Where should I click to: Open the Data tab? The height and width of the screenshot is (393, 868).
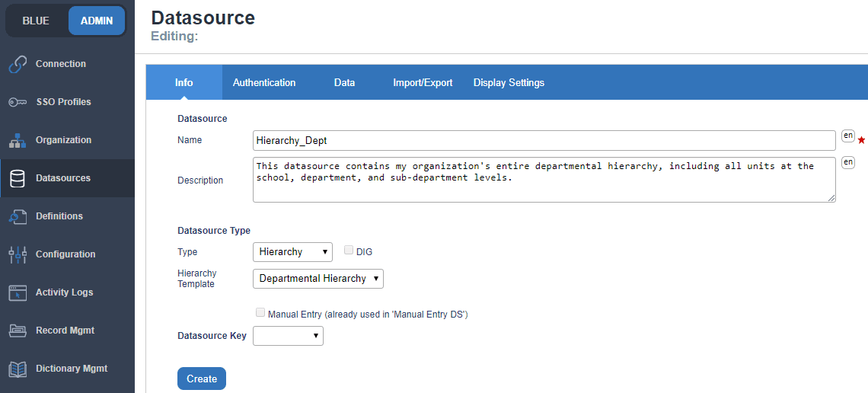[x=344, y=82]
